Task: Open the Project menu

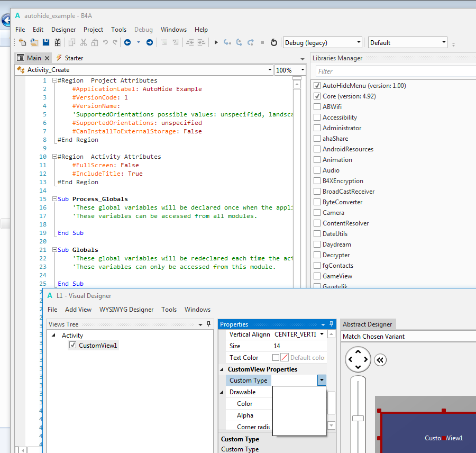Action: click(x=93, y=30)
